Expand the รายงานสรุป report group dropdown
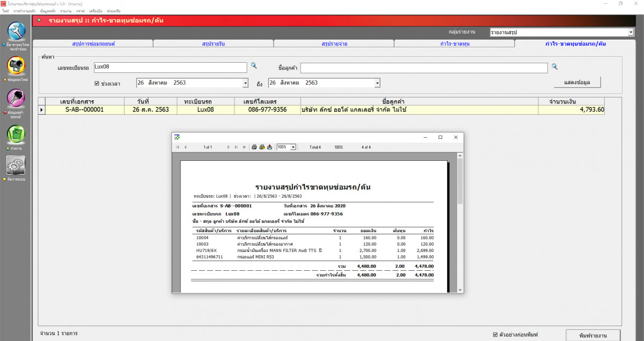This screenshot has width=644, height=341. (631, 33)
